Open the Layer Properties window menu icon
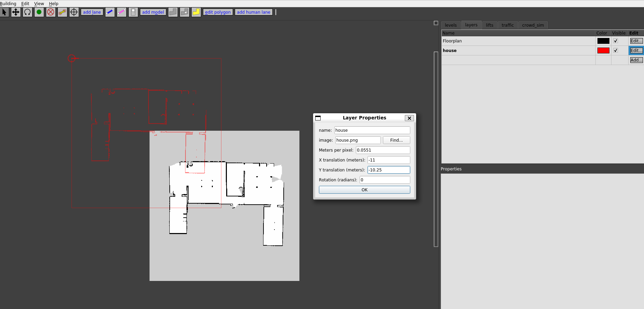This screenshot has width=644, height=309. (x=318, y=118)
